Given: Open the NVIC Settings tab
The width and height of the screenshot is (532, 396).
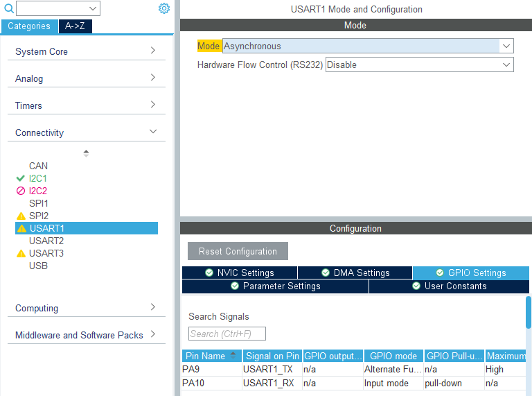Looking at the screenshot, I should (240, 273).
